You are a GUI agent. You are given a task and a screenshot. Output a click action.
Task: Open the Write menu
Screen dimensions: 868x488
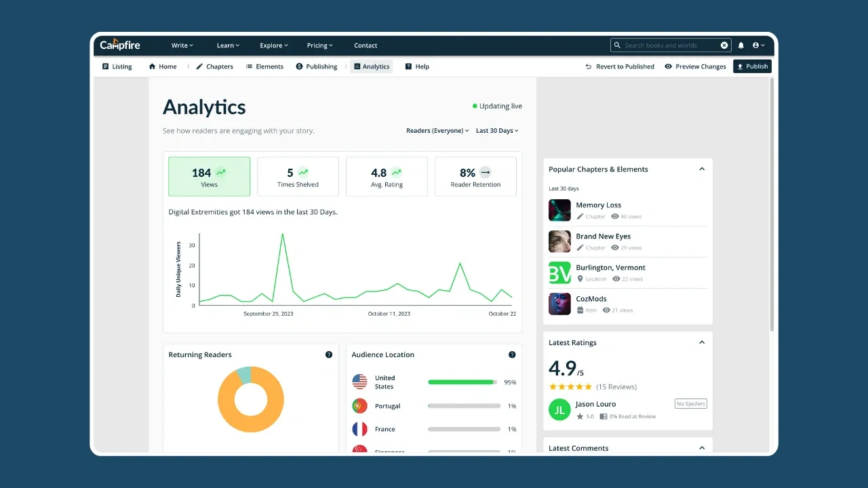click(182, 45)
